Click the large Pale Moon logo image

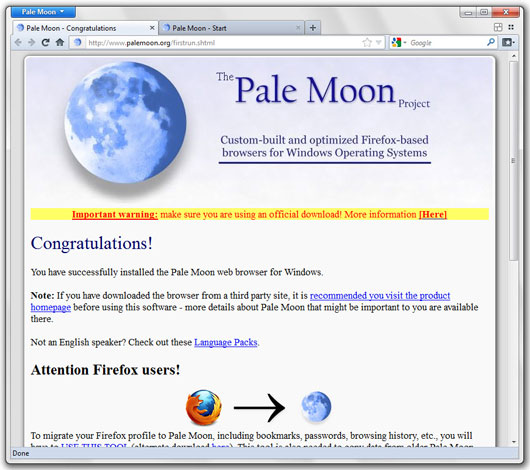click(x=125, y=123)
